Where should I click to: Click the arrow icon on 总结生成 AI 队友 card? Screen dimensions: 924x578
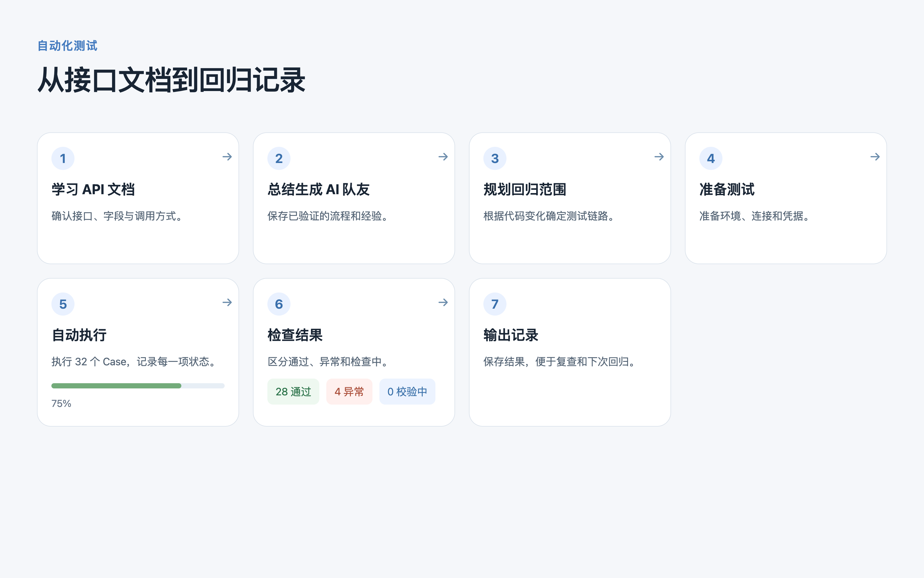click(443, 157)
